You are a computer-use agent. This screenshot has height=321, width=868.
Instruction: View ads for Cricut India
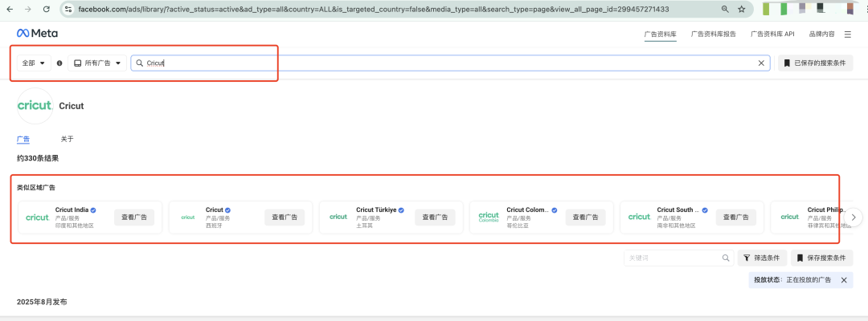point(134,217)
